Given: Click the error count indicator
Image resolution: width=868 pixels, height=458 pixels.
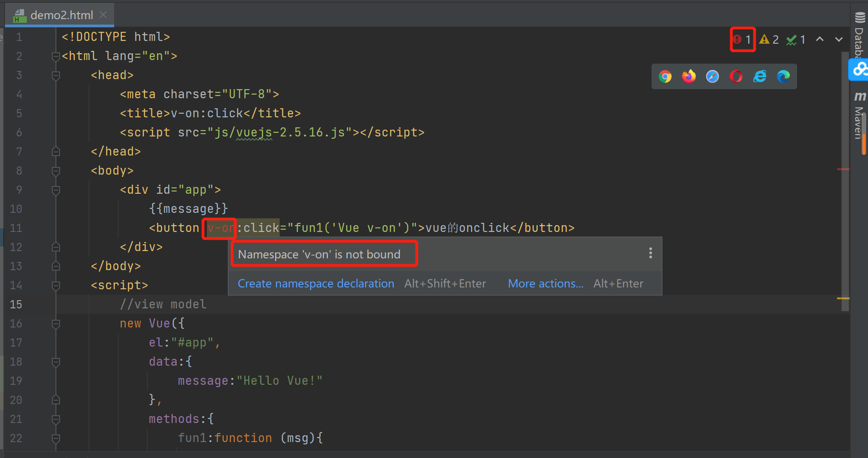Looking at the screenshot, I should tap(742, 40).
